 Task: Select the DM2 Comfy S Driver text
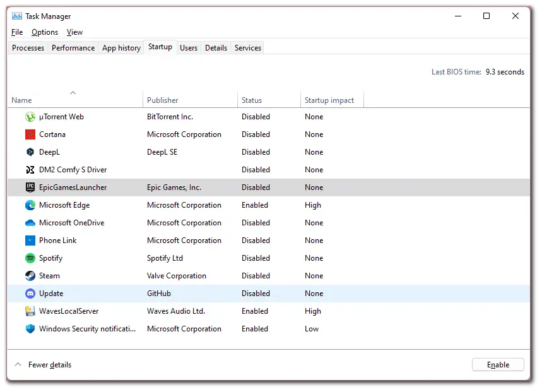pyautogui.click(x=73, y=170)
